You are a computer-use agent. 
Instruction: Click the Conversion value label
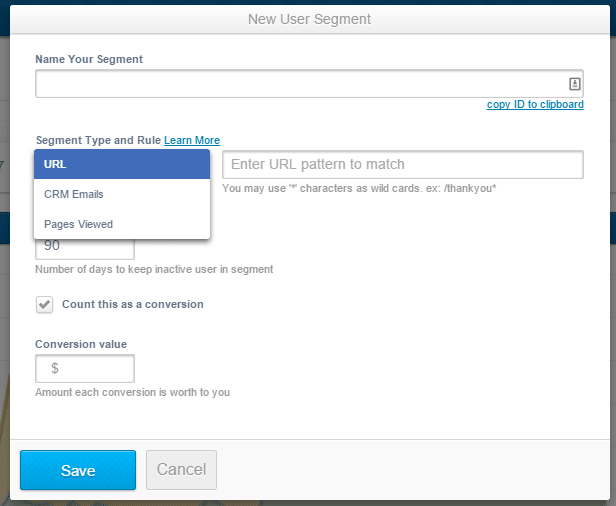coord(81,344)
